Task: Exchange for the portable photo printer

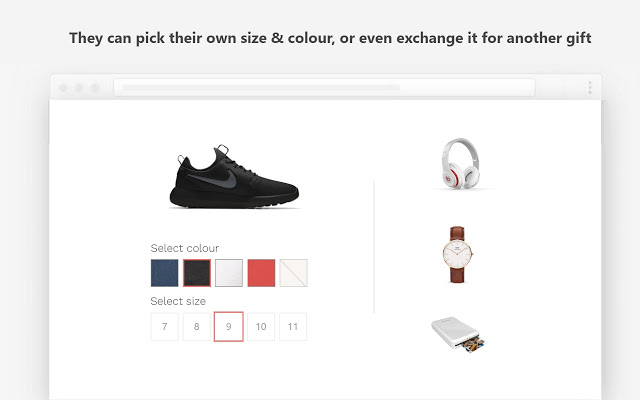Action: [458, 336]
